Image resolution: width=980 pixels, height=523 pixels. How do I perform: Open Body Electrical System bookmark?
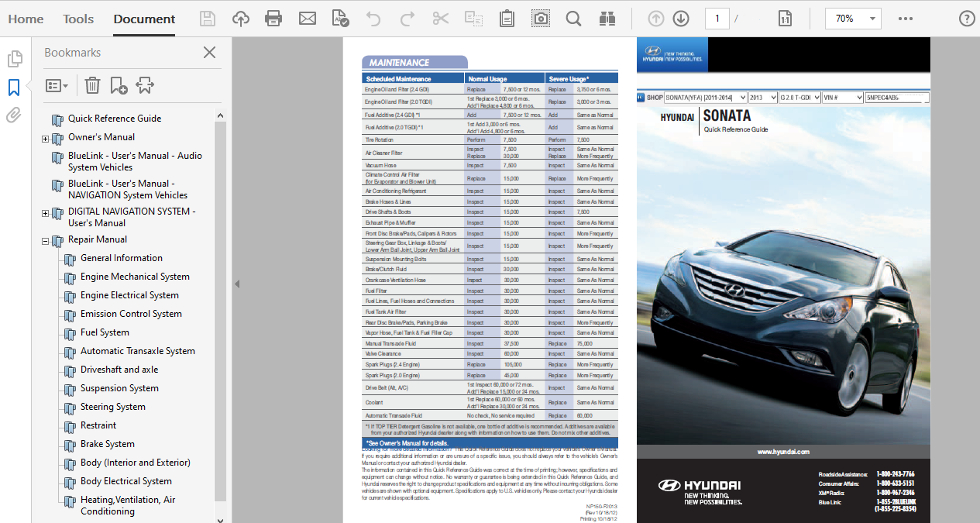click(126, 481)
